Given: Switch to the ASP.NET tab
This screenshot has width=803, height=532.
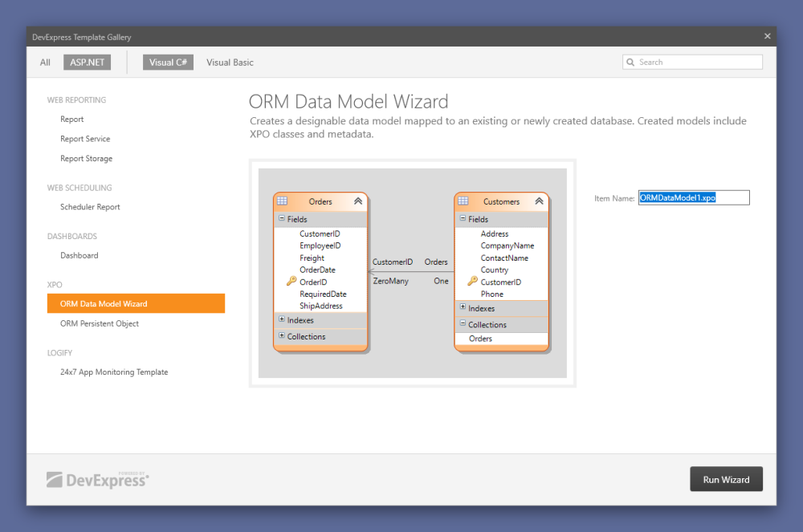Looking at the screenshot, I should point(87,62).
